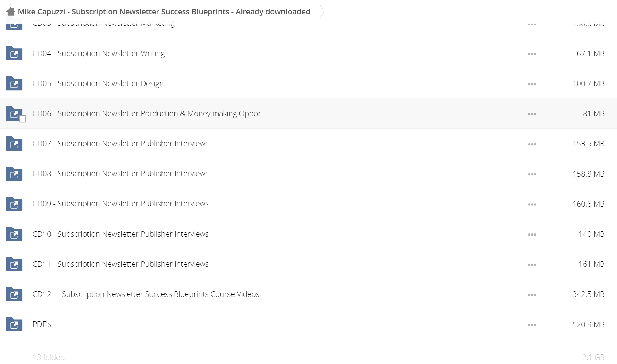The width and height of the screenshot is (617, 364).
Task: Click the 160.6 MB size value
Action: coord(588,204)
